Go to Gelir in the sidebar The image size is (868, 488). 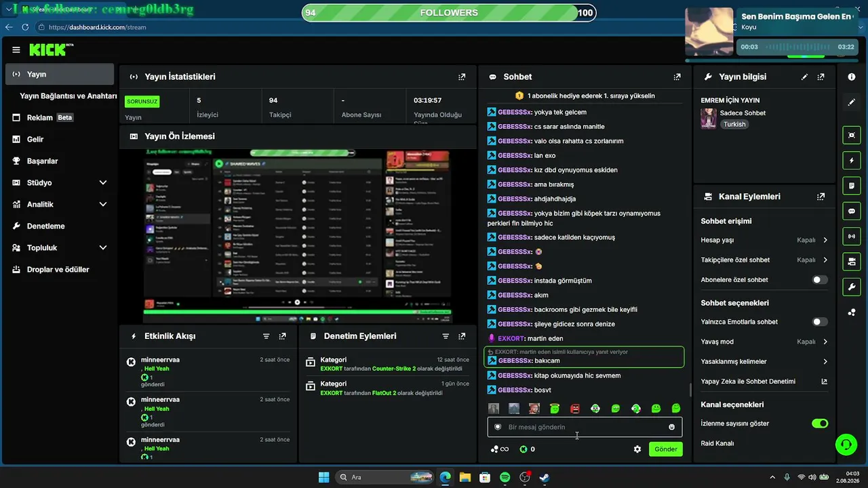coord(60,139)
